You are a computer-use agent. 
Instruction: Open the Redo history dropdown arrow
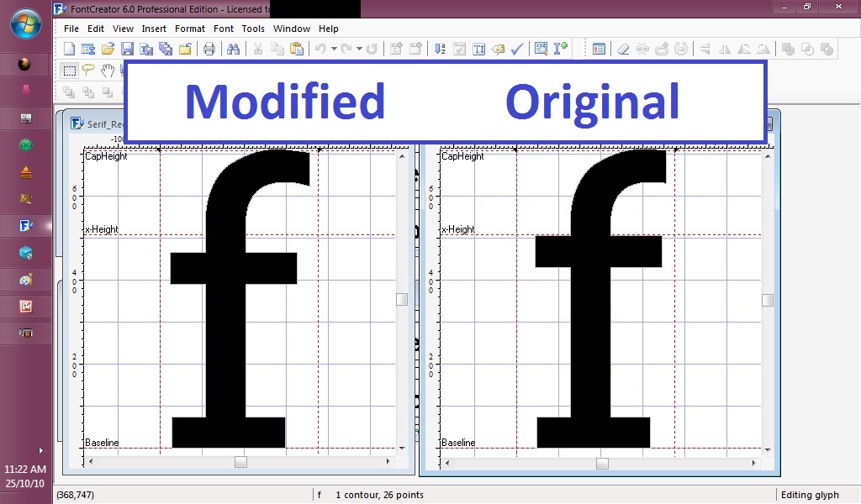coord(359,50)
